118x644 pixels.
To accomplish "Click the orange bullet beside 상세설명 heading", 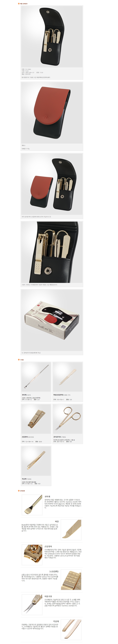I will tap(19, 491).
